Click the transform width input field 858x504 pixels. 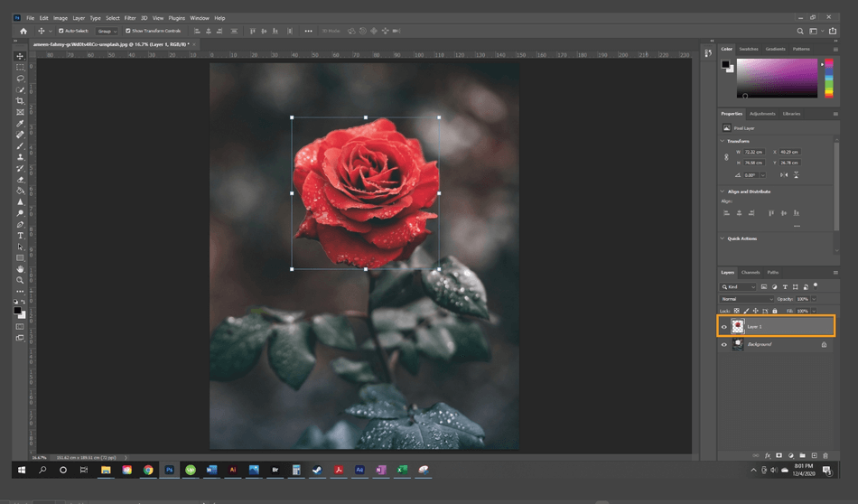[752, 152]
